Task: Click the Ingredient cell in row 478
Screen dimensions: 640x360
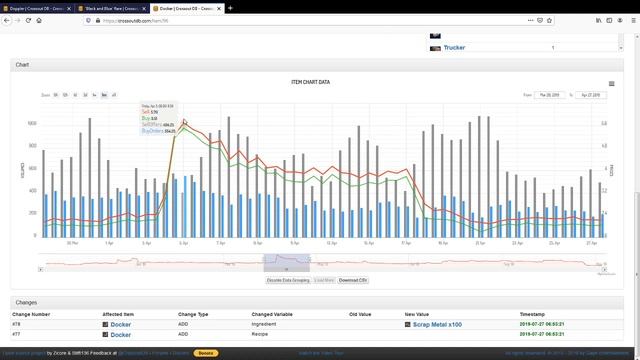Action: tap(264, 324)
